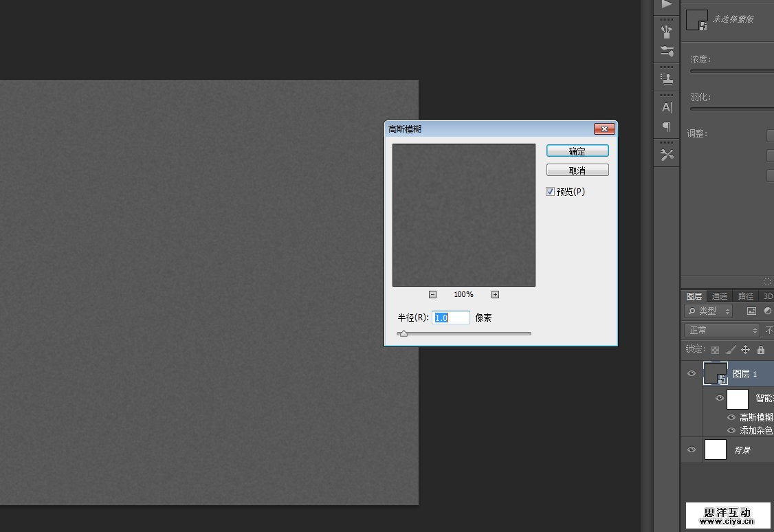
Task: Confirm blur with 确定 button
Action: pyautogui.click(x=577, y=151)
